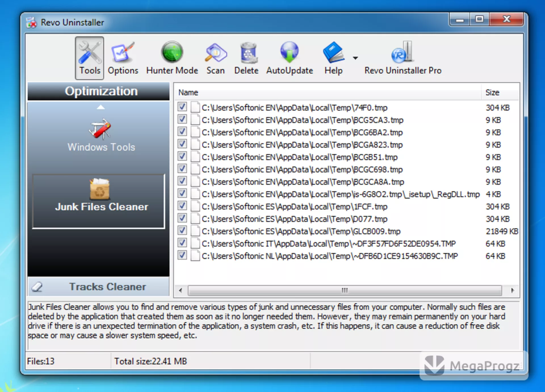The height and width of the screenshot is (392, 545).
Task: Uncheck the _RegDLL.tmp checkbox
Action: coord(182,193)
